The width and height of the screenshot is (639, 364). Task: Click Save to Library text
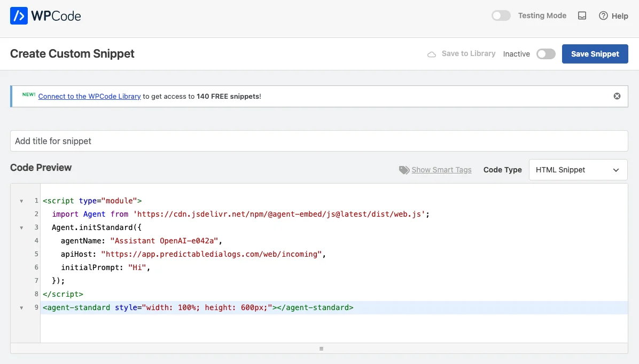[468, 53]
